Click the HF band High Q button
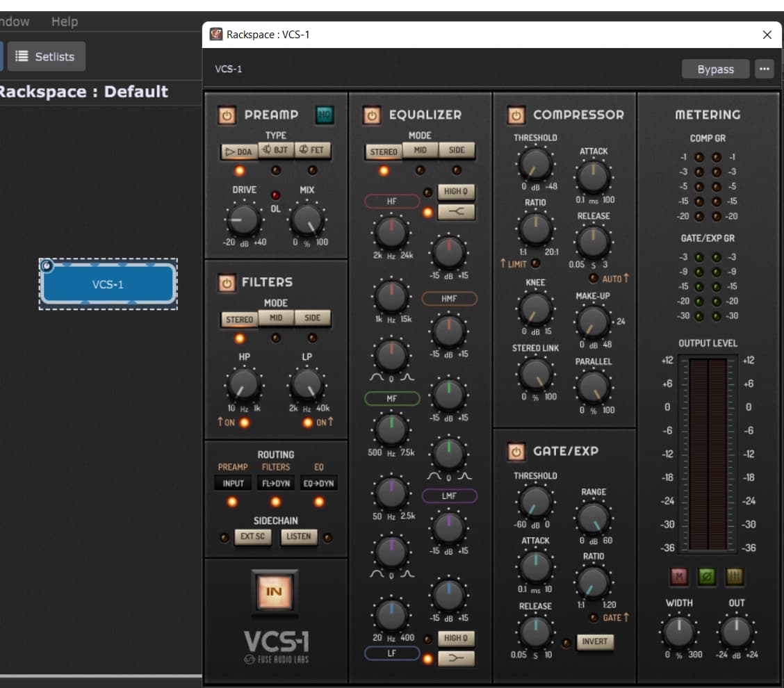The height and width of the screenshot is (688, 784). point(456,192)
